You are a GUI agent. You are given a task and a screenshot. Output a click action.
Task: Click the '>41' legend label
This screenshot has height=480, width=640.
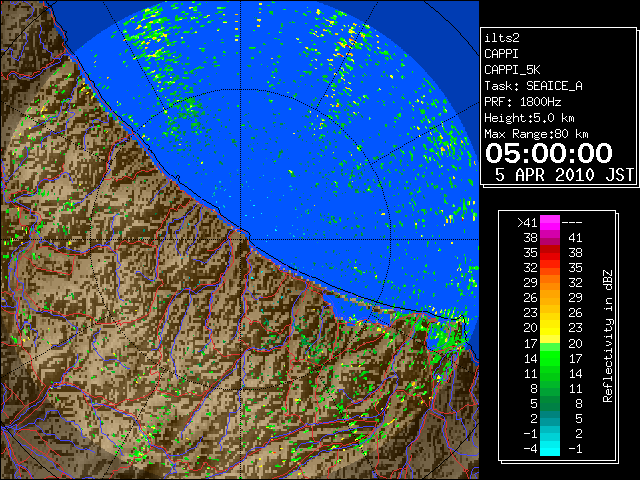click(x=527, y=222)
